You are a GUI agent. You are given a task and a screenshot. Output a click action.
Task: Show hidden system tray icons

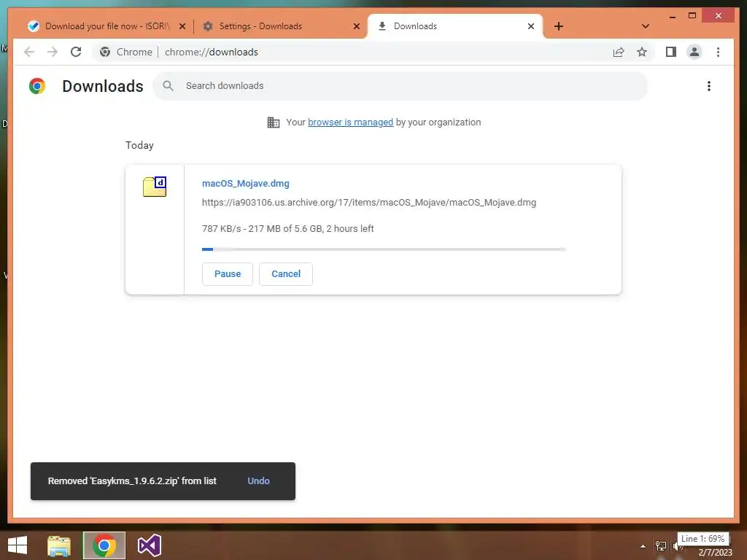pos(643,546)
